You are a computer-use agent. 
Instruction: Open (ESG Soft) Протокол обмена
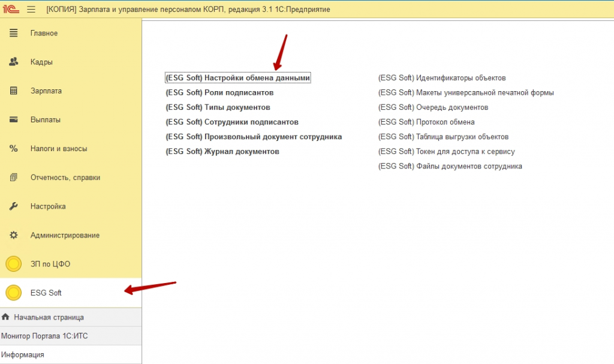(426, 122)
